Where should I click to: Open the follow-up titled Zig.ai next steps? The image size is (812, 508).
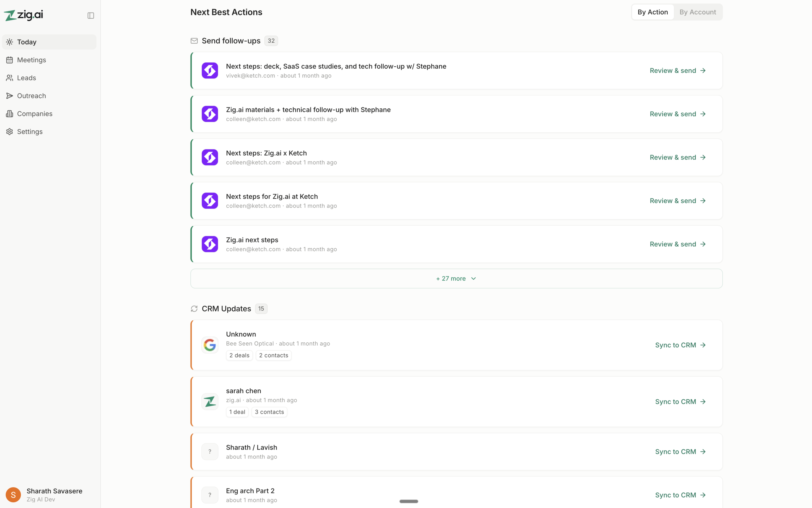252,240
